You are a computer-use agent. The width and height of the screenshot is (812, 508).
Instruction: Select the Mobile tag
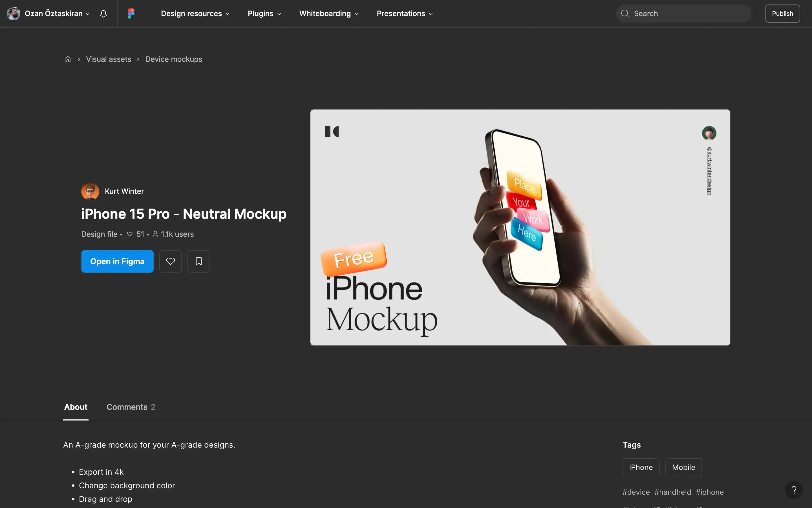click(683, 467)
